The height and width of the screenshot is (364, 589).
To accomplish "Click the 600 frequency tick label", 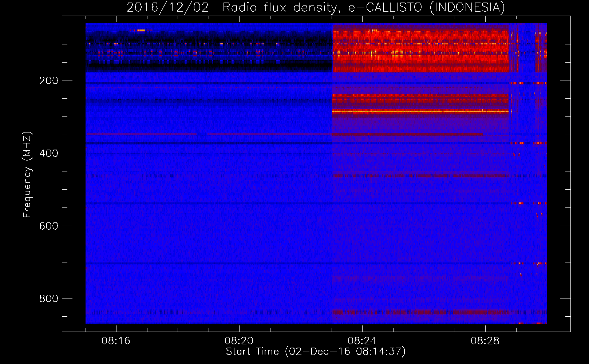I will [49, 226].
